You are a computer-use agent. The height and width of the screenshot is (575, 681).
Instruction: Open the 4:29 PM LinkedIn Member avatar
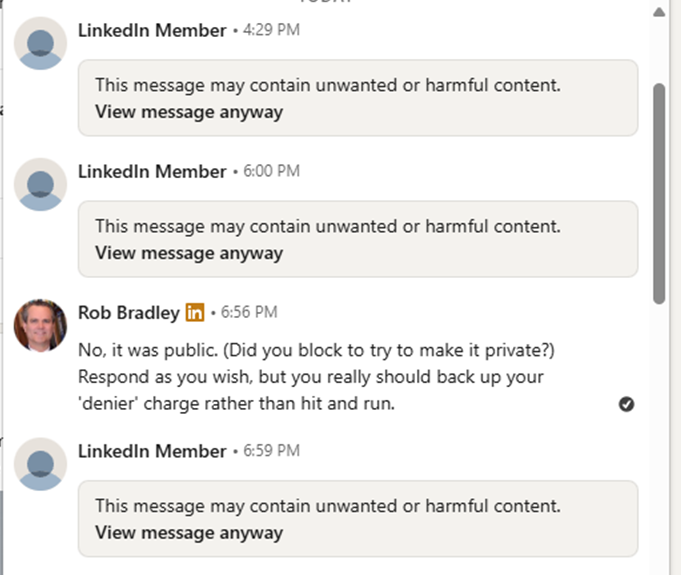click(x=40, y=43)
